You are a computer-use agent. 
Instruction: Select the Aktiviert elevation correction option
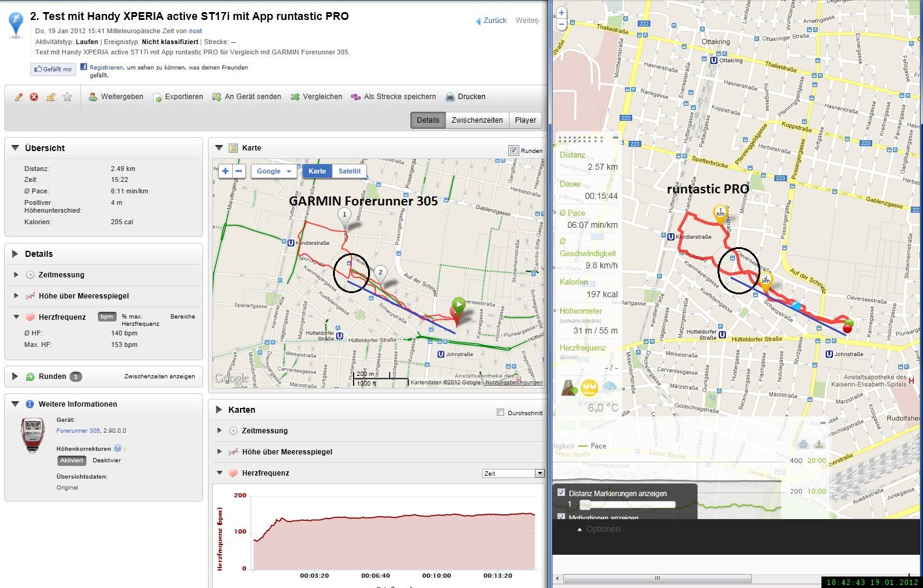click(71, 460)
